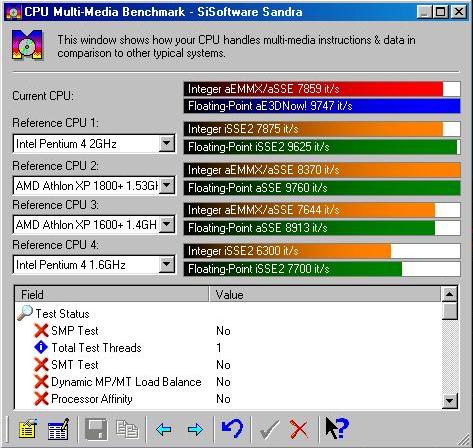Select the Total Test Threads row label
This screenshot has width=473, height=448.
pyautogui.click(x=96, y=348)
